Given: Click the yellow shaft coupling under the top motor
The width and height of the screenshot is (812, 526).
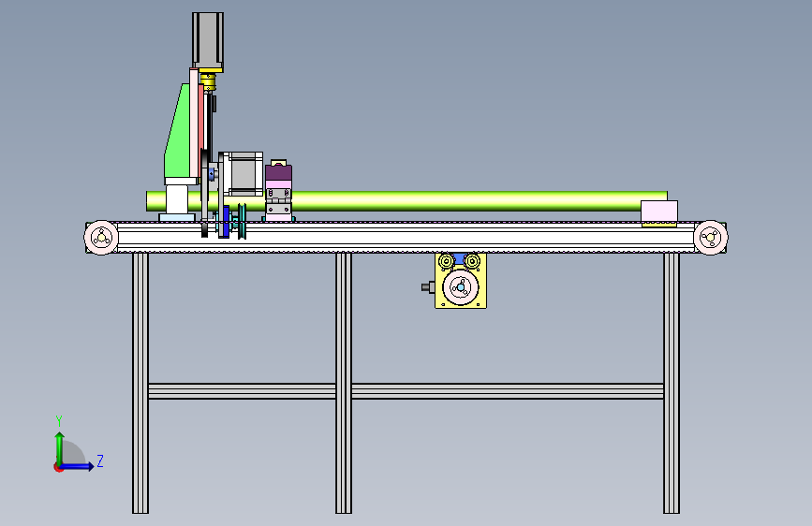Looking at the screenshot, I should click(208, 81).
